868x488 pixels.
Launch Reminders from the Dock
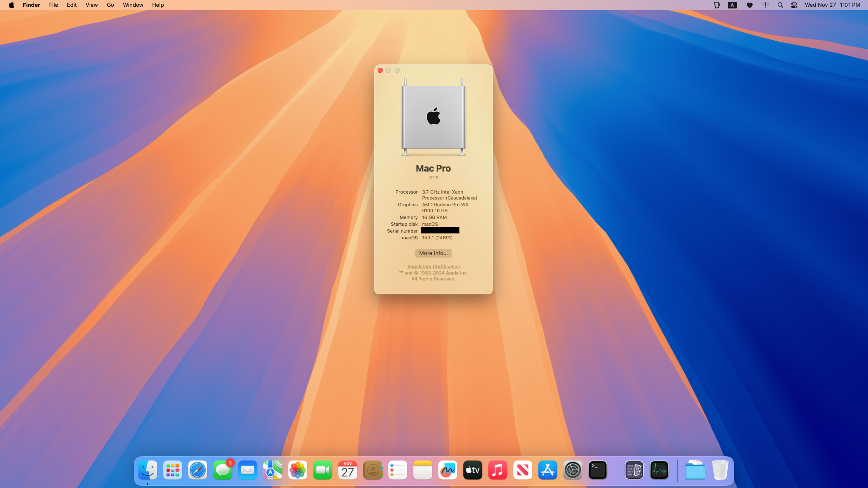(x=398, y=470)
